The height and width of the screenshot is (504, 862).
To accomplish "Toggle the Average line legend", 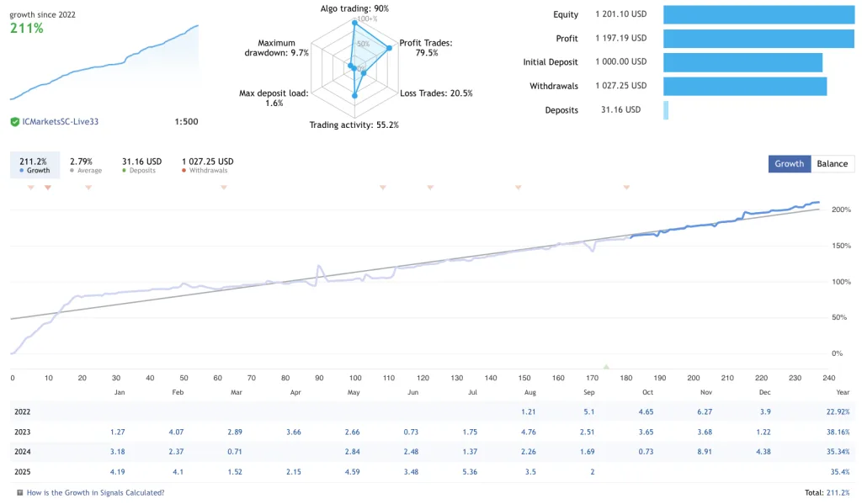I will point(86,165).
